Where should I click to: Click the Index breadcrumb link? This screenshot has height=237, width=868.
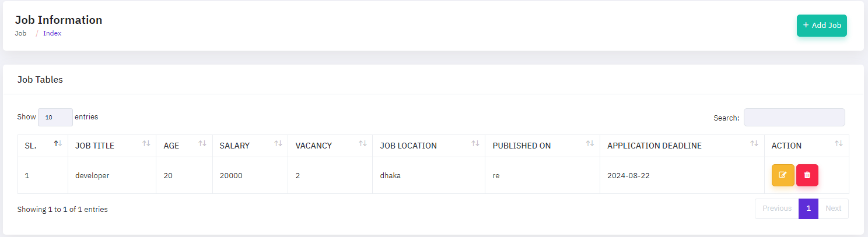pyautogui.click(x=52, y=33)
